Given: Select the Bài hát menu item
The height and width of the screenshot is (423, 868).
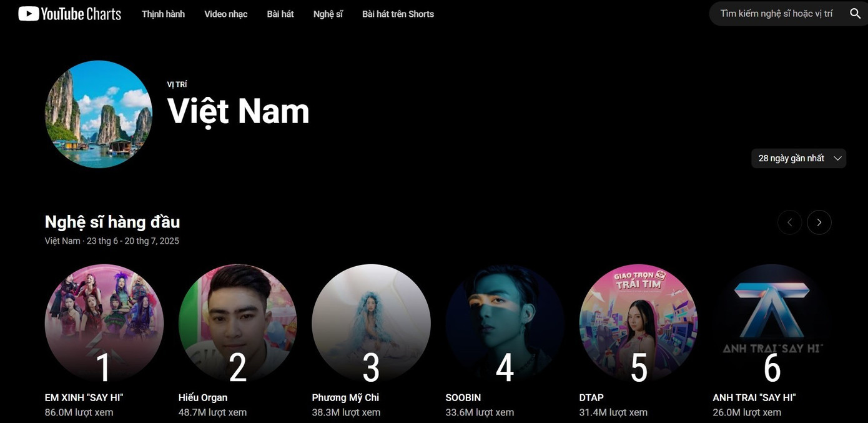Looking at the screenshot, I should point(280,14).
